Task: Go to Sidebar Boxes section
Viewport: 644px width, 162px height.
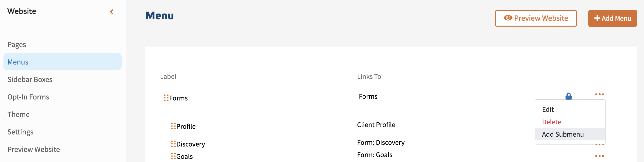Action: (x=30, y=80)
